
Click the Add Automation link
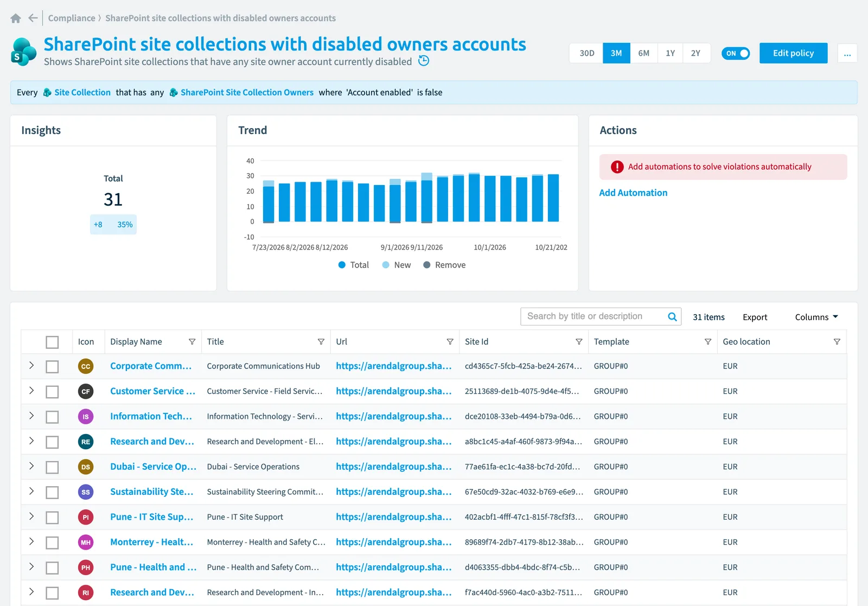pos(633,193)
